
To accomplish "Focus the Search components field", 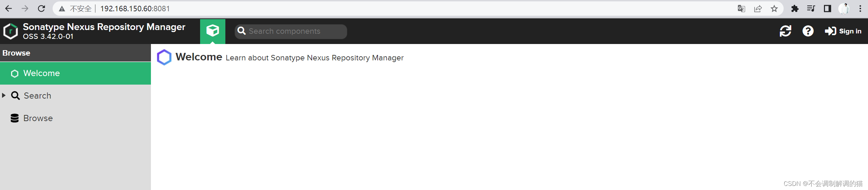I will (291, 31).
